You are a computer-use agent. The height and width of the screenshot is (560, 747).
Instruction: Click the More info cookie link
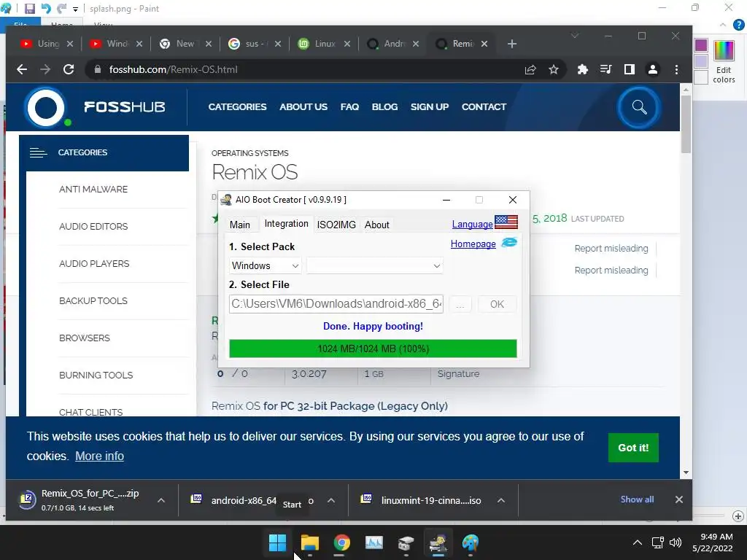(x=99, y=456)
